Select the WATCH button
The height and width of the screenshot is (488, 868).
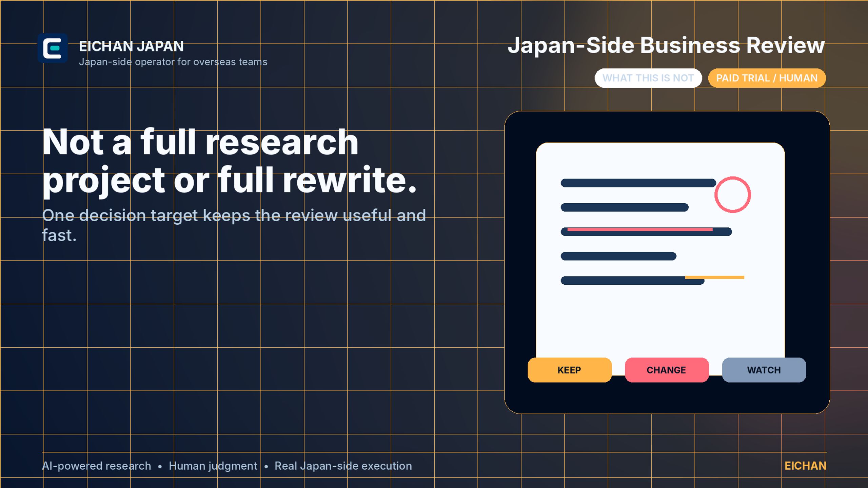pos(764,370)
